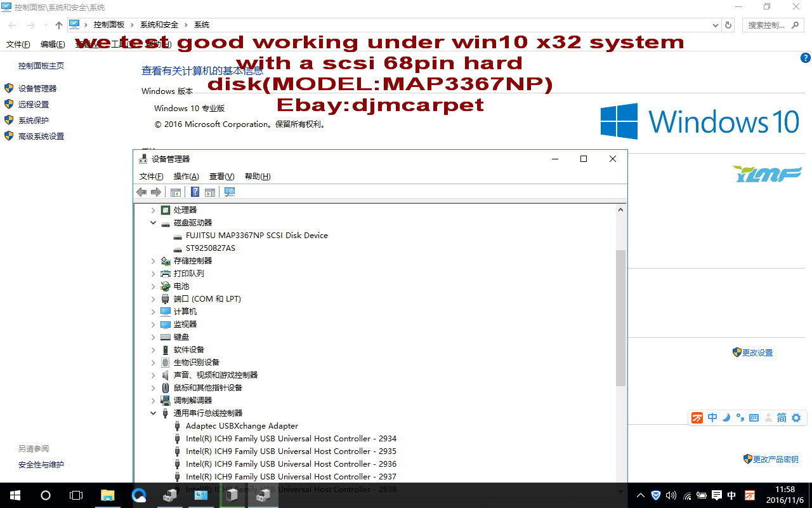This screenshot has width=812, height=508.
Task: Click the Sogou IME 中 language toggle
Action: (x=712, y=418)
